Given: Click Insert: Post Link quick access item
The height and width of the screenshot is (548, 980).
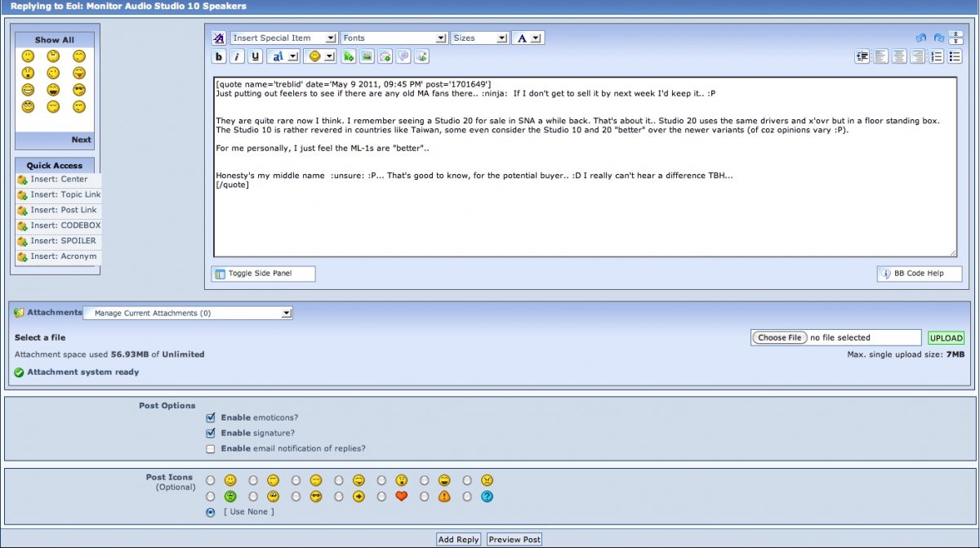Looking at the screenshot, I should pos(58,210).
